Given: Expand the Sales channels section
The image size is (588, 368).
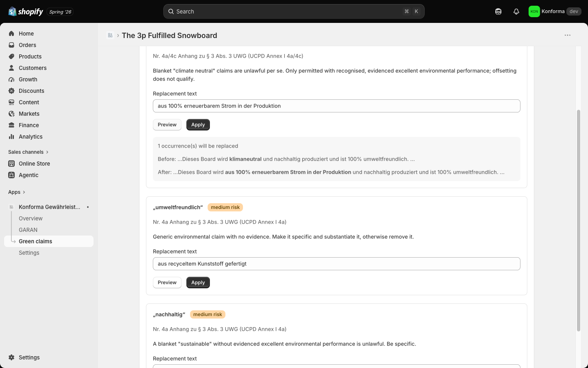Looking at the screenshot, I should (x=28, y=152).
